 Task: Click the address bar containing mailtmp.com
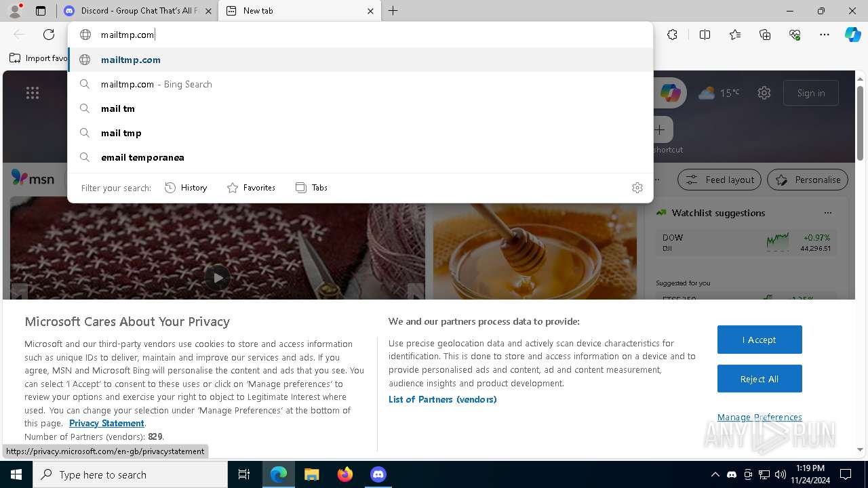360,35
